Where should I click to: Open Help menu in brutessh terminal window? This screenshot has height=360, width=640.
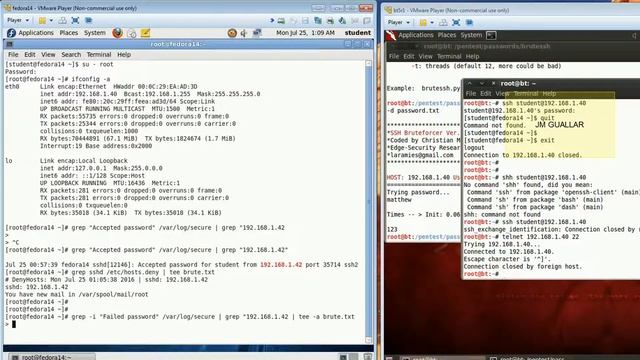(472, 56)
